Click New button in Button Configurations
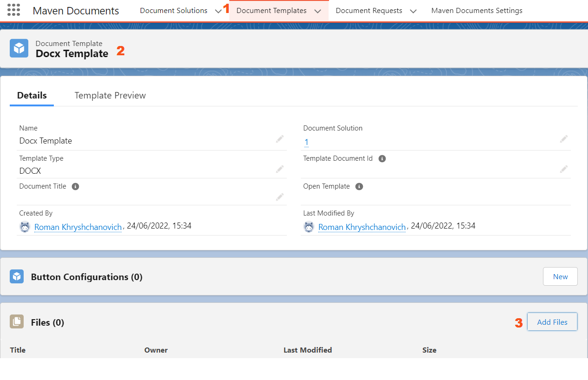Screen dimensions: 588x380 pos(560,276)
